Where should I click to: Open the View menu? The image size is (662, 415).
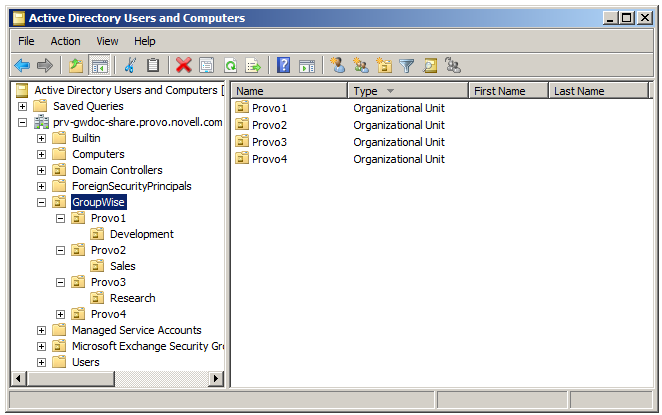107,41
